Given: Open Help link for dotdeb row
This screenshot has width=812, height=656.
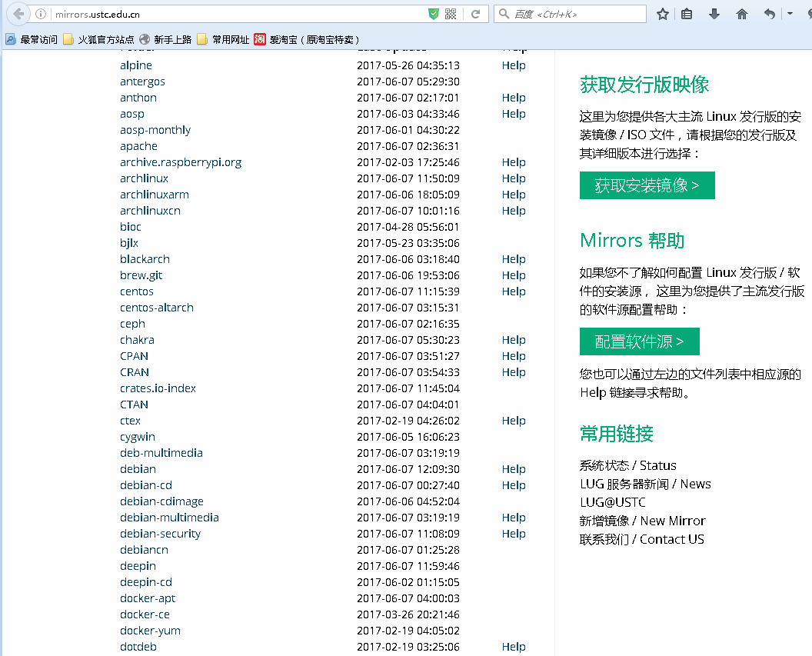Looking at the screenshot, I should (x=513, y=647).
